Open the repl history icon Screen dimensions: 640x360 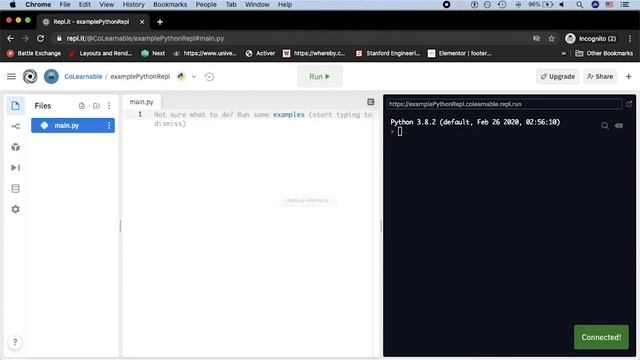coord(209,76)
